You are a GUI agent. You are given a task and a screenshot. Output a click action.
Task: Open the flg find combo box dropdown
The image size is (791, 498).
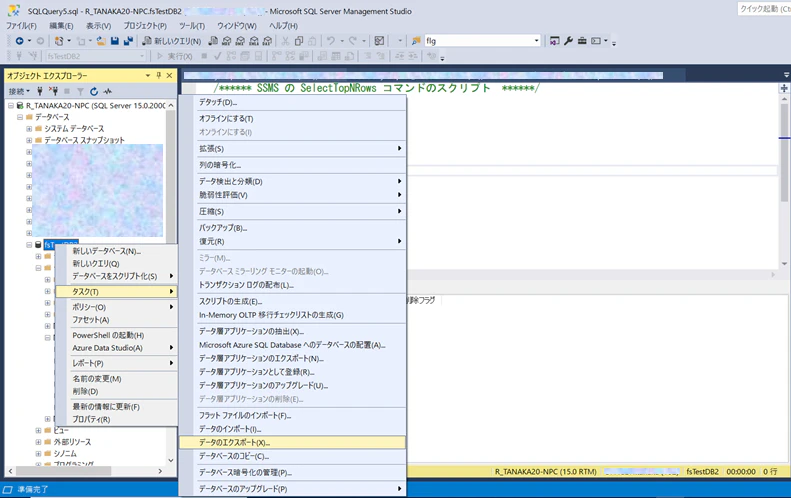(536, 41)
